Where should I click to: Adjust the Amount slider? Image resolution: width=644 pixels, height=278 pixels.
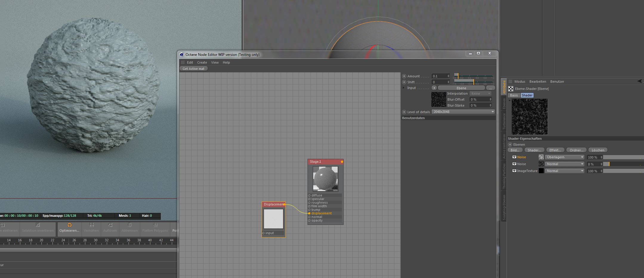pyautogui.click(x=474, y=76)
